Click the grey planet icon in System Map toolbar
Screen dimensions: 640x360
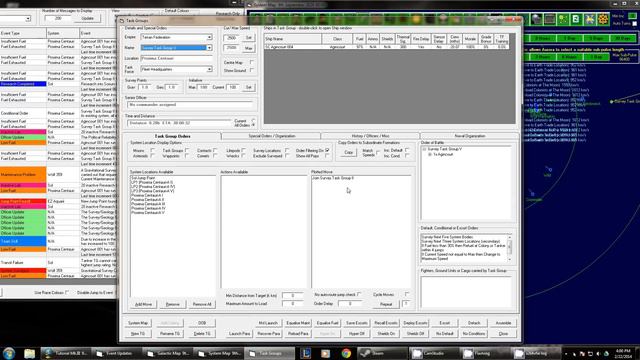[x=536, y=19]
